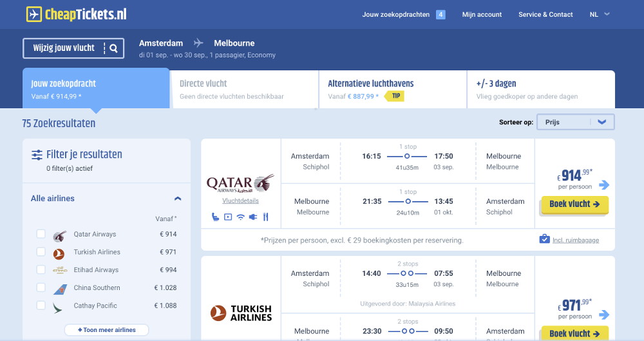Click the Etihad Airways filter logo
This screenshot has height=341, width=644.
[x=60, y=270]
